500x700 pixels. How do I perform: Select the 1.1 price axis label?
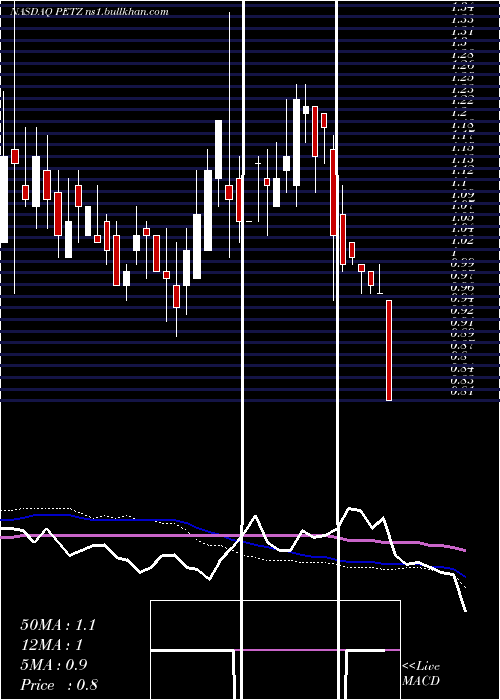click(459, 183)
